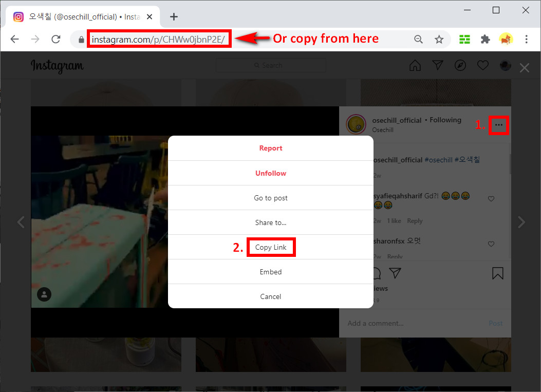The image size is (541, 392).
Task: Save the post with bookmark icon
Action: 497,273
